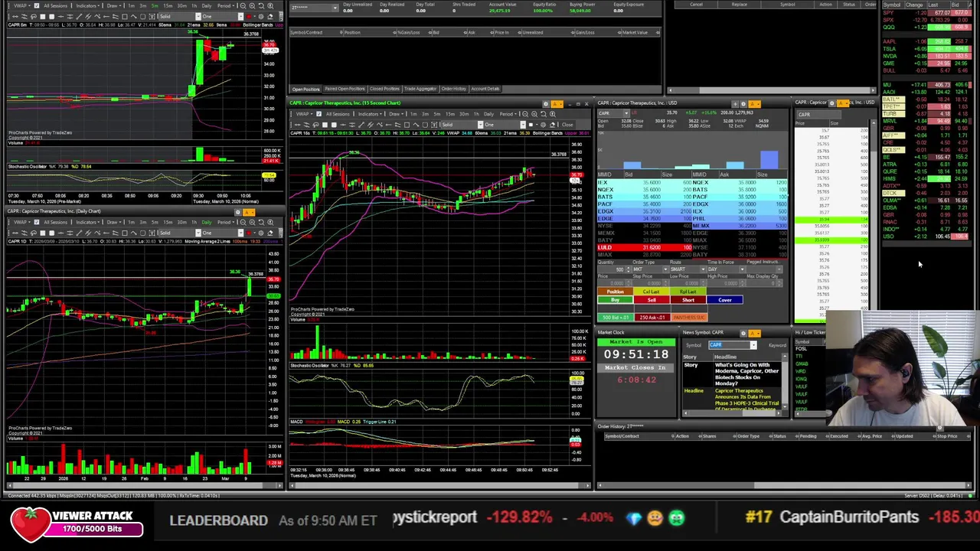The height and width of the screenshot is (551, 980).
Task: Select text annotation tool in 15 Second Chart
Action: pos(434,125)
